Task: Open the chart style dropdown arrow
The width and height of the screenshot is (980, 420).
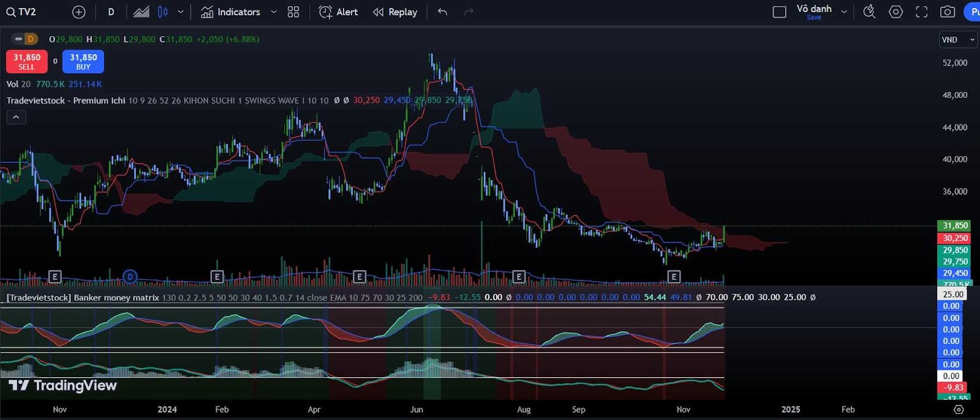Action: tap(181, 12)
